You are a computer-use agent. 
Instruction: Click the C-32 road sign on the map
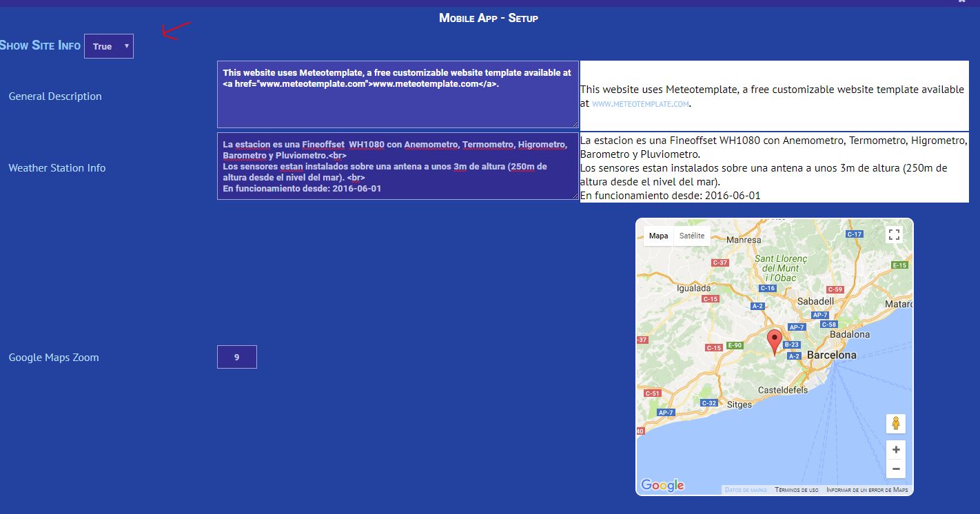click(709, 402)
